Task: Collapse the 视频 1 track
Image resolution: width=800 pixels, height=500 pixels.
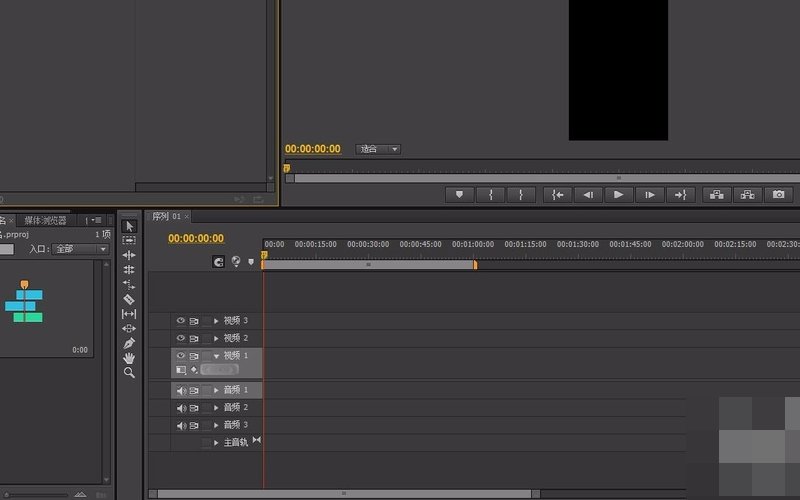Action: [x=216, y=356]
